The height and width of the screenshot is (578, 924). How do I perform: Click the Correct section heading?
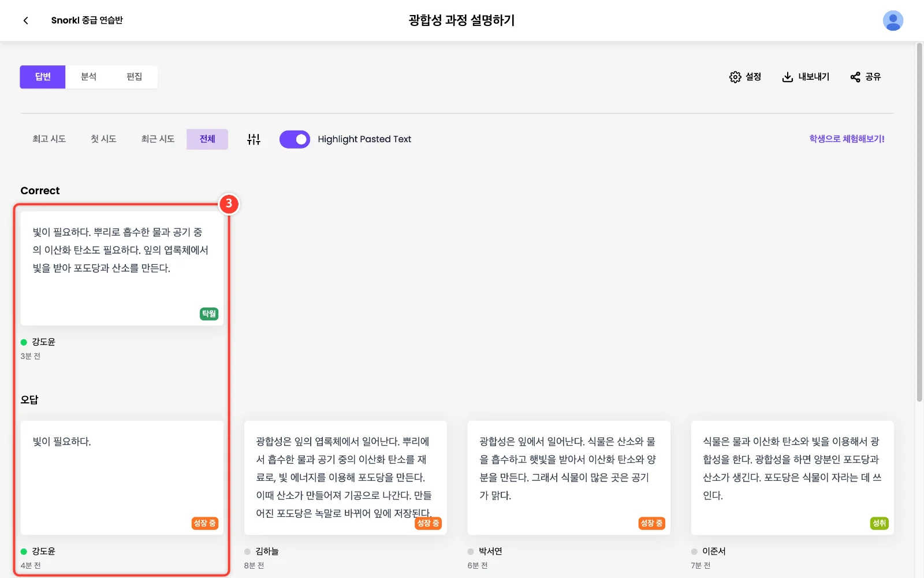[x=40, y=191]
